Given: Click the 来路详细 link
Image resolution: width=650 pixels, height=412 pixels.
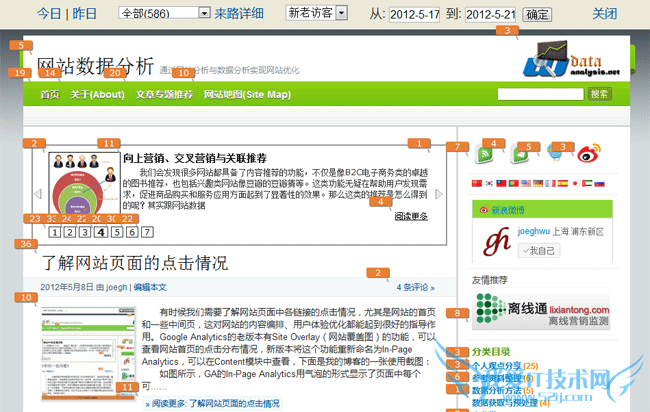Looking at the screenshot, I should (x=239, y=14).
